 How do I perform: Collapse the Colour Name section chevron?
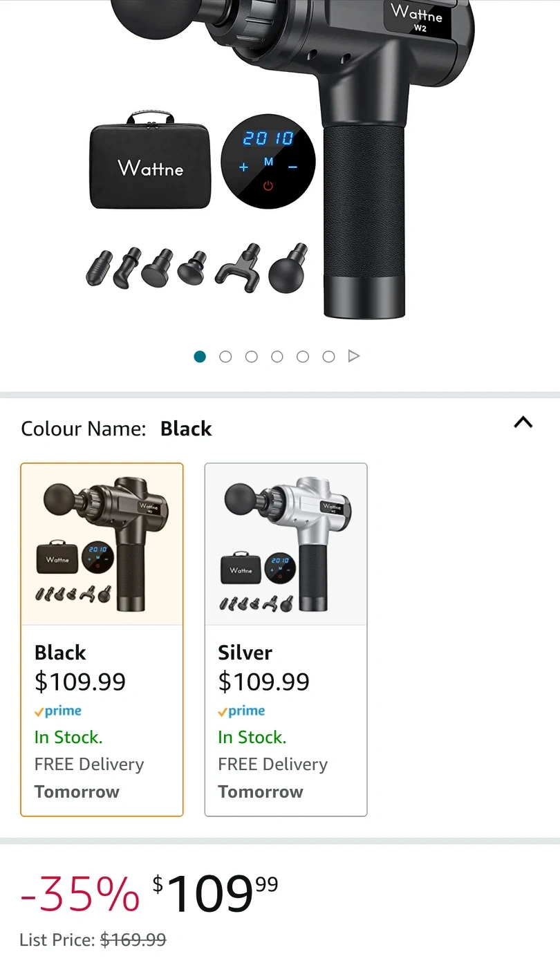click(523, 422)
